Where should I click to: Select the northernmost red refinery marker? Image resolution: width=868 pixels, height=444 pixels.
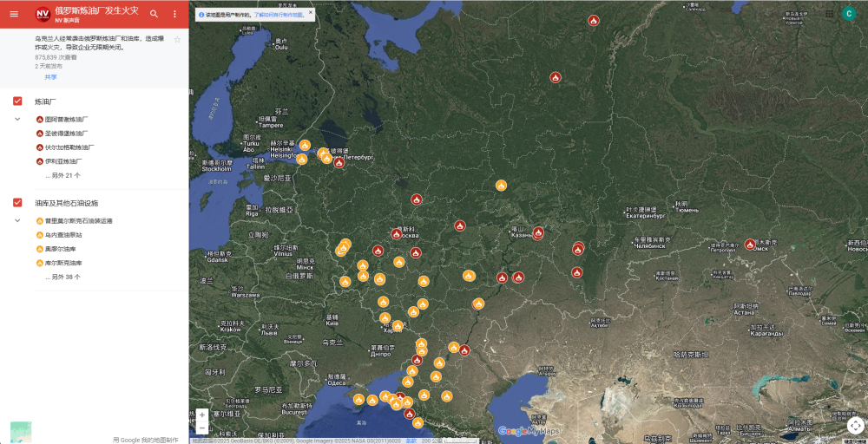[x=594, y=21]
